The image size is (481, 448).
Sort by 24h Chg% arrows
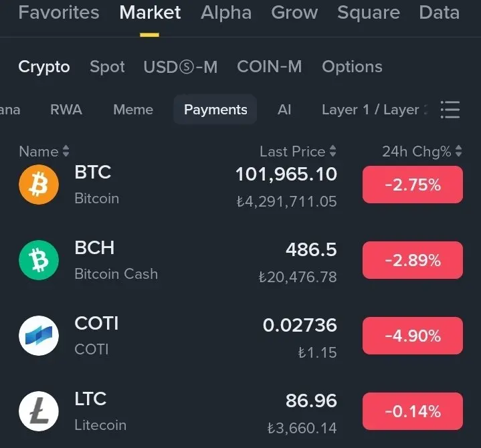point(459,151)
